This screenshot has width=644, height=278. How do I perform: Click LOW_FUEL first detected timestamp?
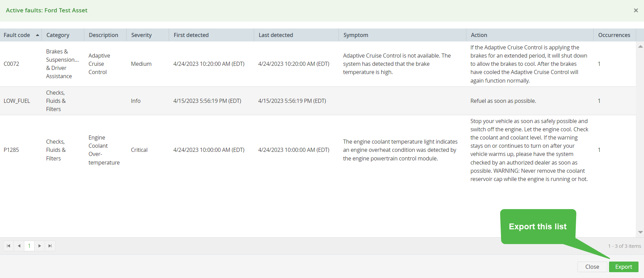207,101
